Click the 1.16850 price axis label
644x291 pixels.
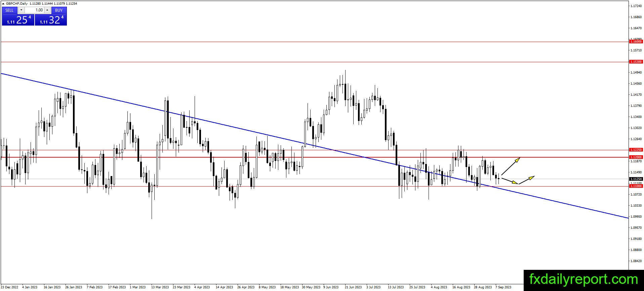coord(636,17)
